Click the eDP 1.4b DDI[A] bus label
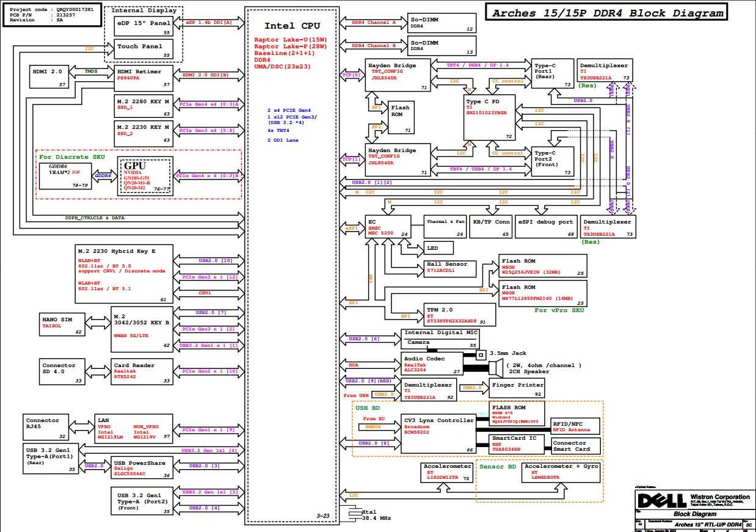The image size is (756, 532). 209,22
